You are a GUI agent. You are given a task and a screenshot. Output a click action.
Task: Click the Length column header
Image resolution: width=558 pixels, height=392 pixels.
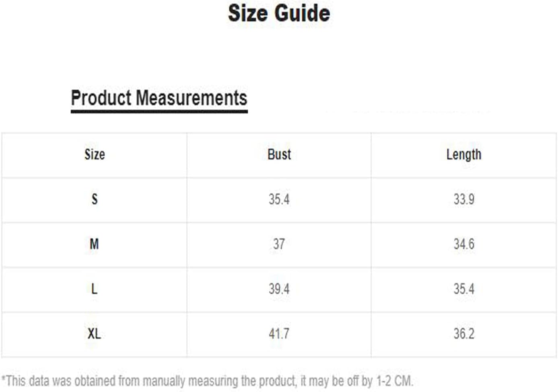tap(464, 155)
